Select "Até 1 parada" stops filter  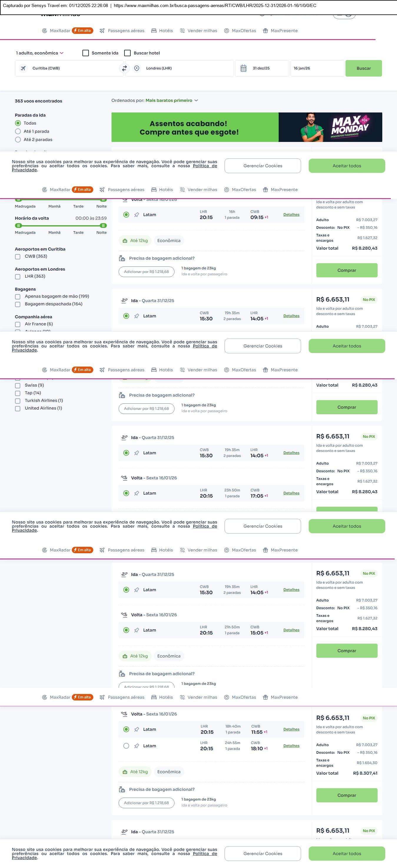tap(18, 131)
